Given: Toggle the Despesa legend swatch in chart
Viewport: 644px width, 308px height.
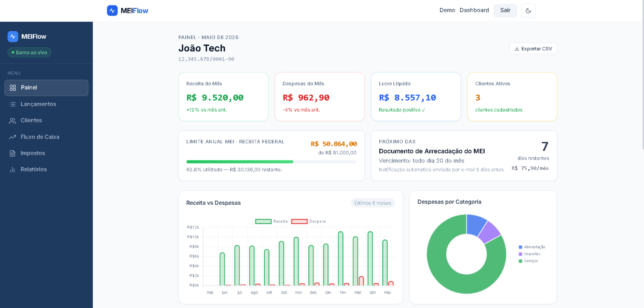Looking at the screenshot, I should [299, 221].
